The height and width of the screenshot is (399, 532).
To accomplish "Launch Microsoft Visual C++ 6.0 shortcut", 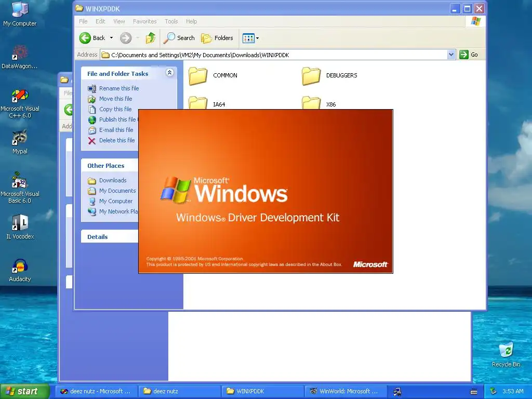I will 20,103.
